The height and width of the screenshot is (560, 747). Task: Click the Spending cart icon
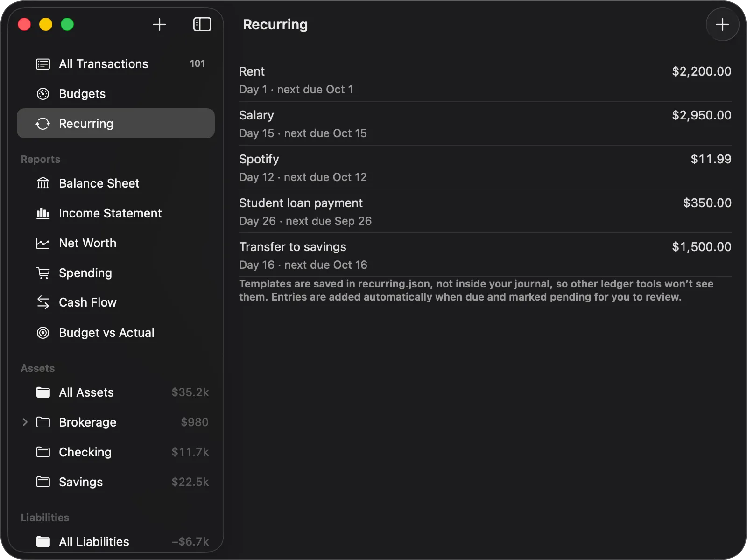[43, 273]
